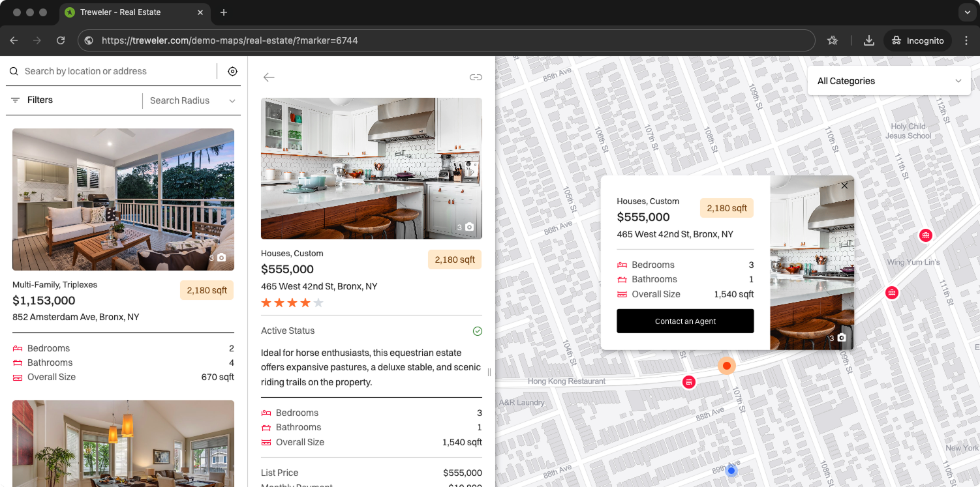Click the popup card kitchen photo
980x487 pixels.
pos(812,263)
